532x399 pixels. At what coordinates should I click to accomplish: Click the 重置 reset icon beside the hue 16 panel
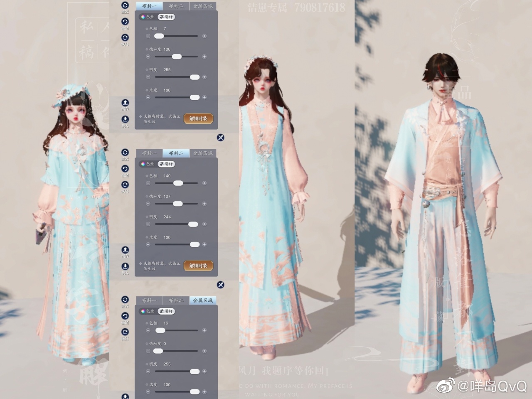(x=125, y=299)
